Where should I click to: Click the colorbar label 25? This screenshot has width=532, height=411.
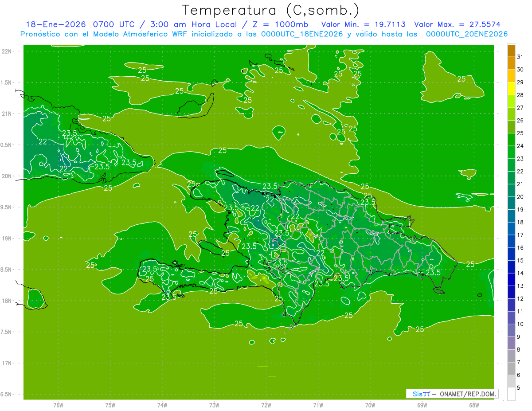(x=520, y=133)
